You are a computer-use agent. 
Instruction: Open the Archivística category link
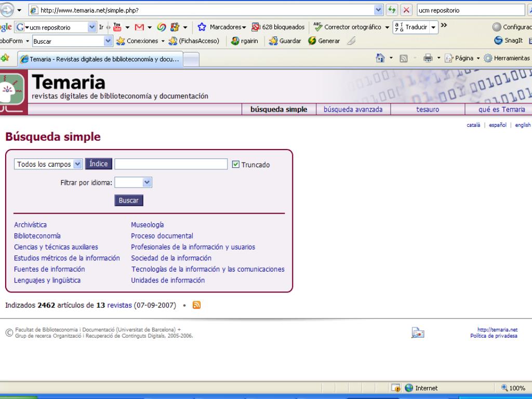pos(30,224)
